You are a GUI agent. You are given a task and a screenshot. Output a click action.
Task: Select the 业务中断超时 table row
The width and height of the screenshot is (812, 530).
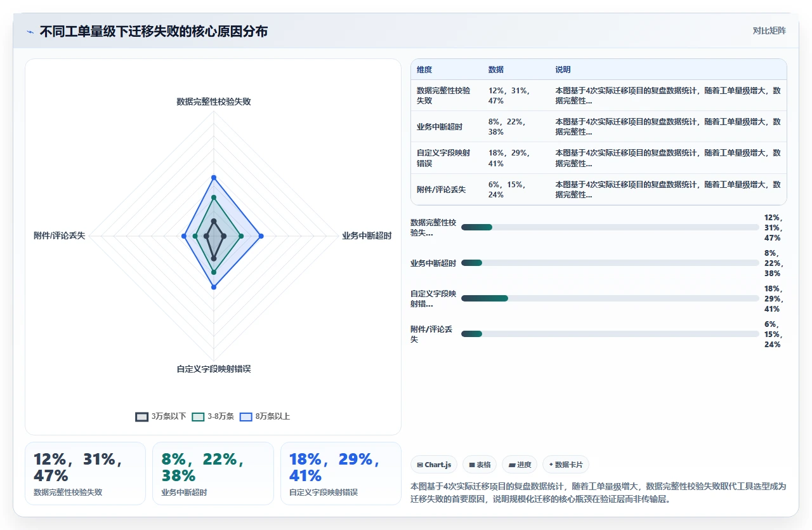[x=599, y=127]
